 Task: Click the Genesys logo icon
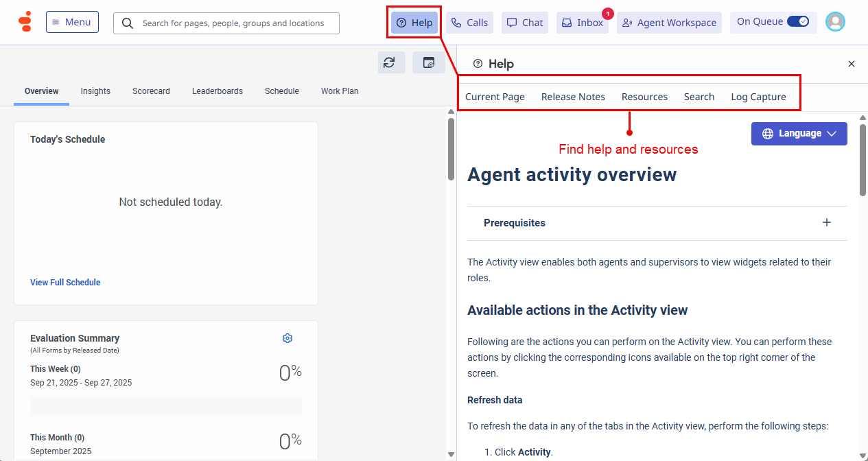click(x=25, y=22)
